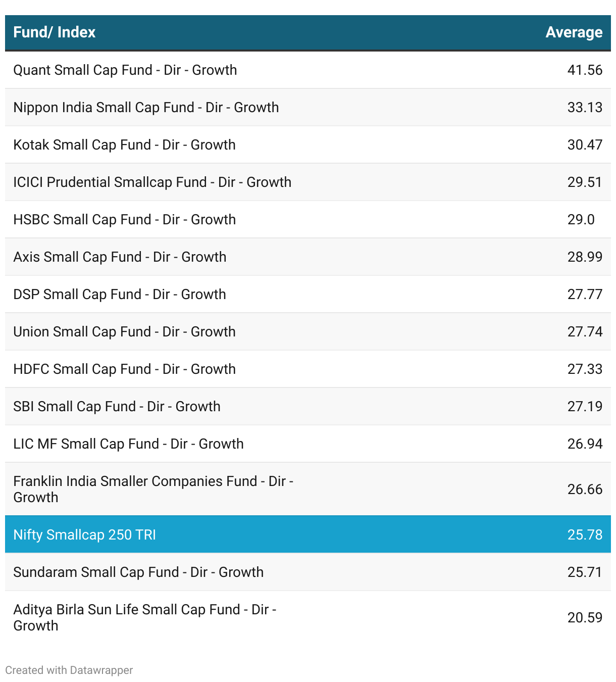Select Nippon India Small Cap Fund row

pos(308,108)
